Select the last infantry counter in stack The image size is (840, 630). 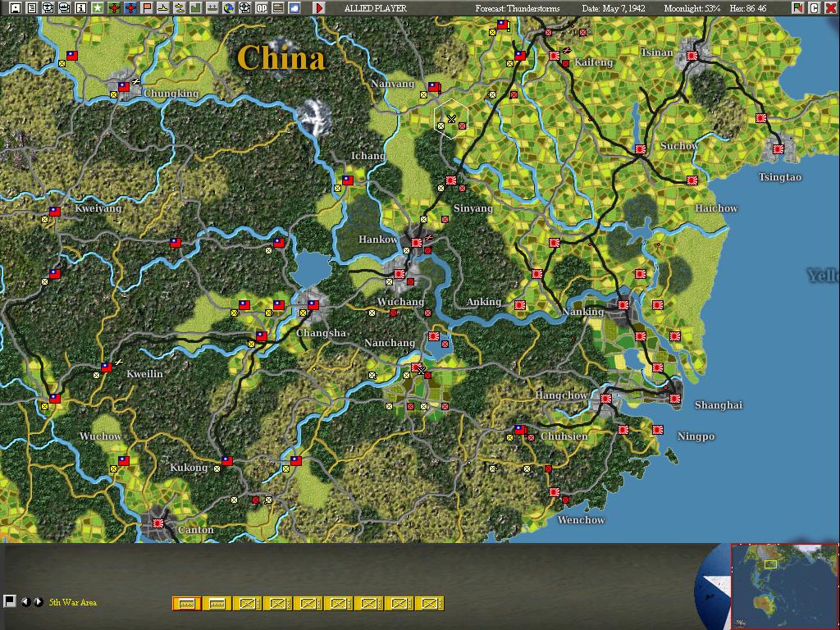(430, 604)
